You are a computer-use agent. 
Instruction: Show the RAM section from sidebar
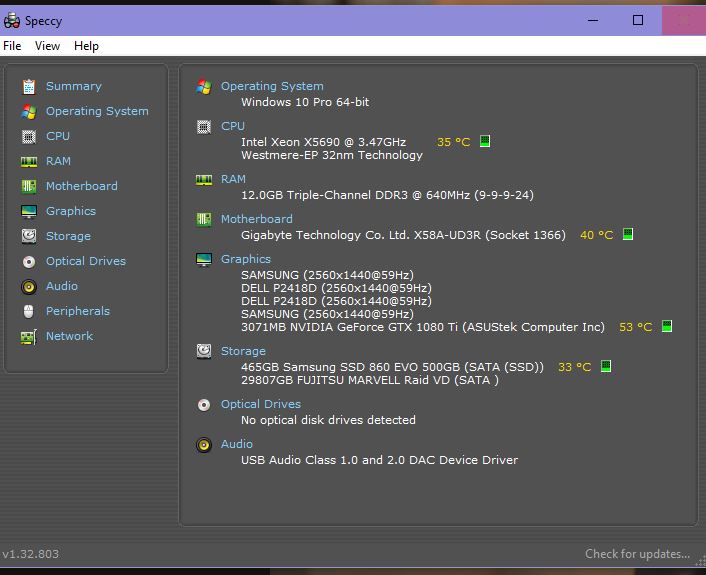59,161
